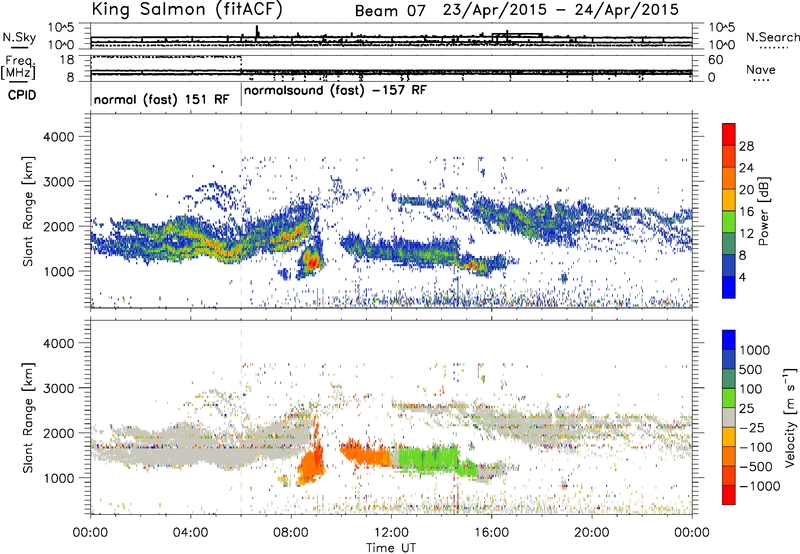Click the 'N.Sky' legend label
The image size is (800, 554).
pos(19,37)
